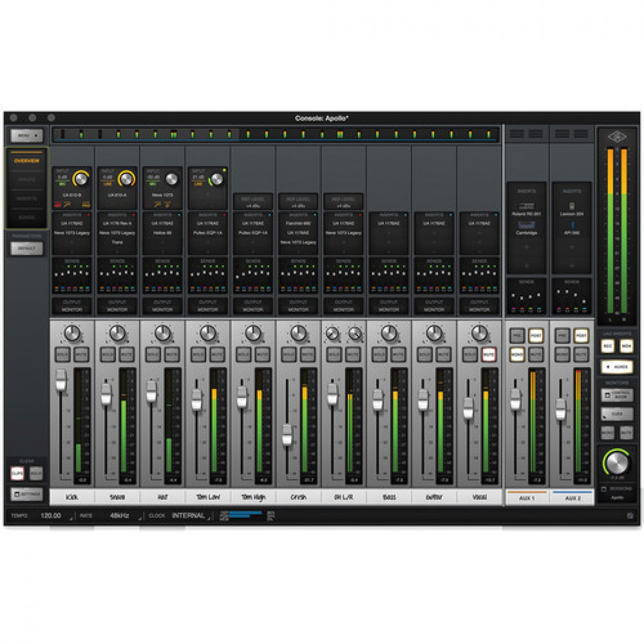Unmute the Vocal channel
The image size is (644, 644).
(489, 354)
